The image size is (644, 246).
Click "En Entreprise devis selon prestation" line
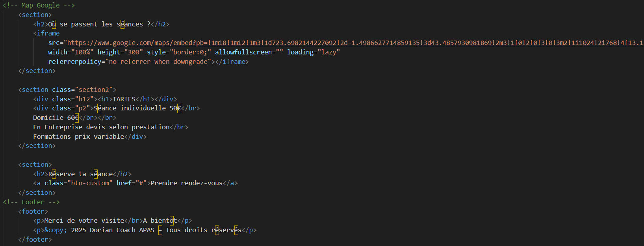(x=101, y=127)
